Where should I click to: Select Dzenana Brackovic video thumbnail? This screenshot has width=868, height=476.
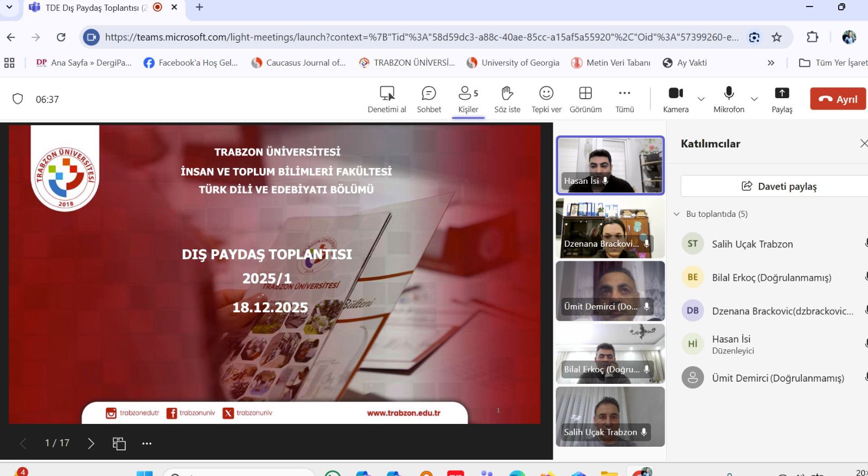[x=610, y=228]
